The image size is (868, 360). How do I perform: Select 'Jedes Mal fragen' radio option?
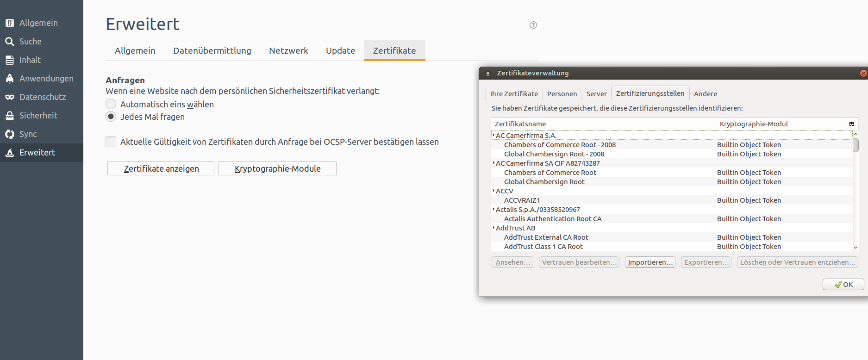point(111,117)
